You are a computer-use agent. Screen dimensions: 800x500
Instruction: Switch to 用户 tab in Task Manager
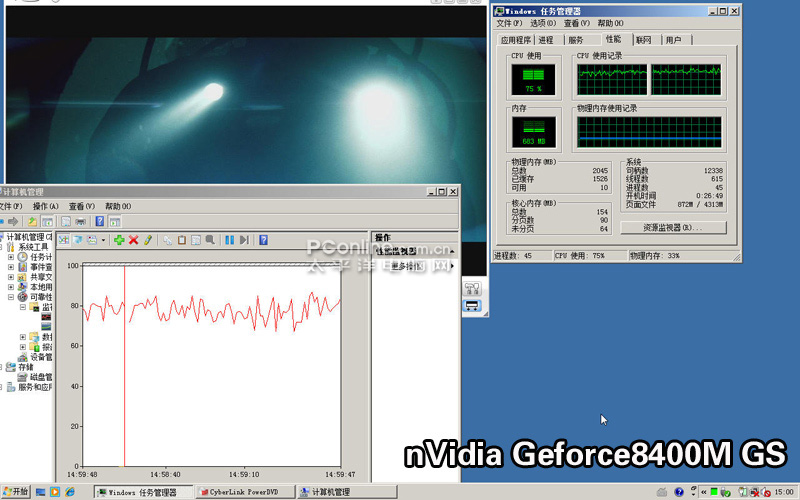[x=677, y=40]
